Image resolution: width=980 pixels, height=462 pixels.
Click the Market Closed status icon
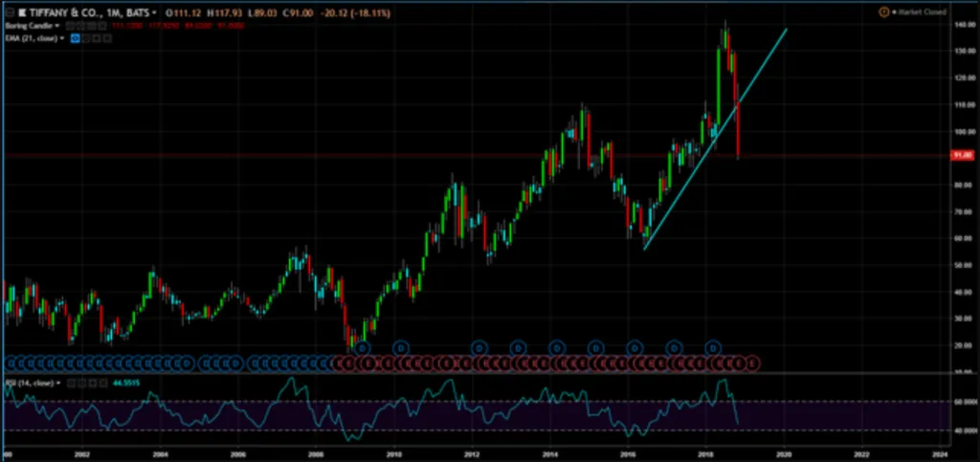(883, 11)
